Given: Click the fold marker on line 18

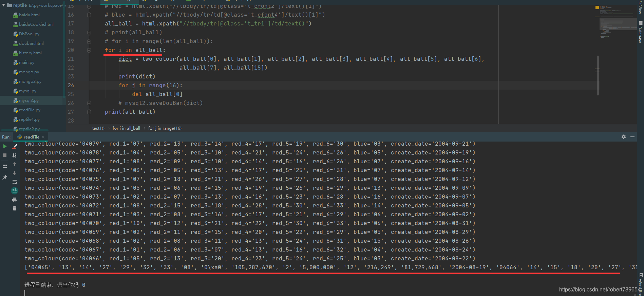Looking at the screenshot, I should click(89, 33).
